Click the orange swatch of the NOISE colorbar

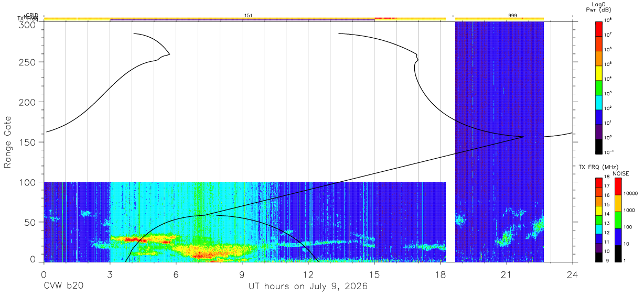pos(618,203)
